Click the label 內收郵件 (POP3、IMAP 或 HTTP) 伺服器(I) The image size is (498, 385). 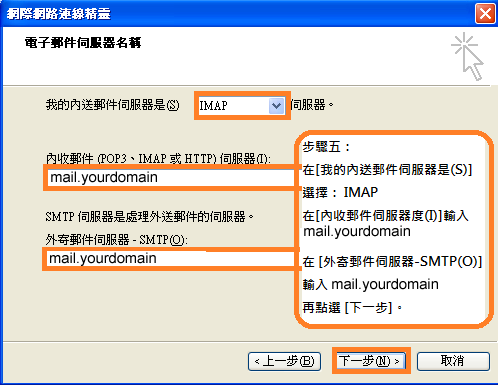158,158
